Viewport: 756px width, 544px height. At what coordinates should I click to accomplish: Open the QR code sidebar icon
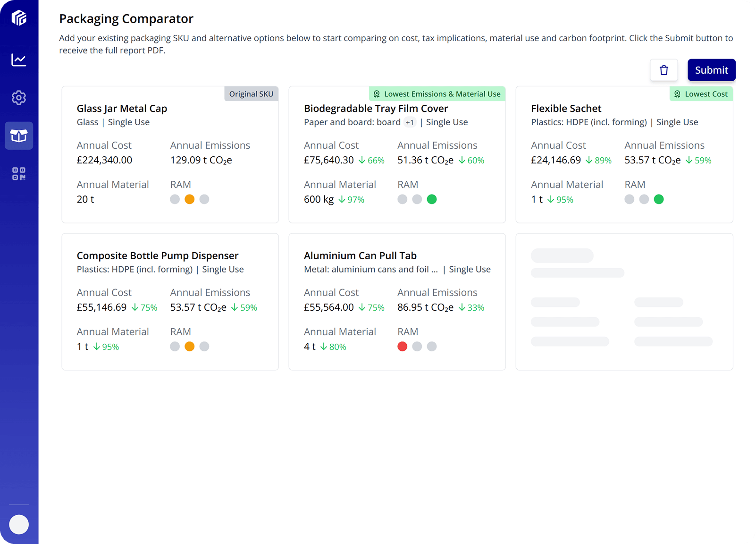tap(19, 174)
